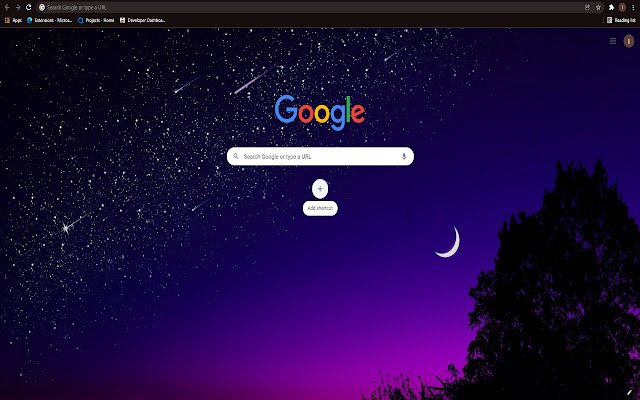Bookmark this tab with star icon

coord(598,7)
